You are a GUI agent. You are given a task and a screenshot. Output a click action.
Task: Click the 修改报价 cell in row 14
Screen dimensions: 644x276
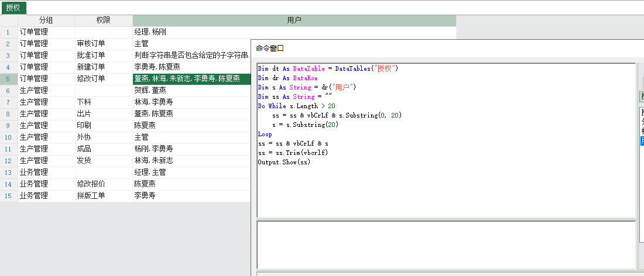(91, 184)
